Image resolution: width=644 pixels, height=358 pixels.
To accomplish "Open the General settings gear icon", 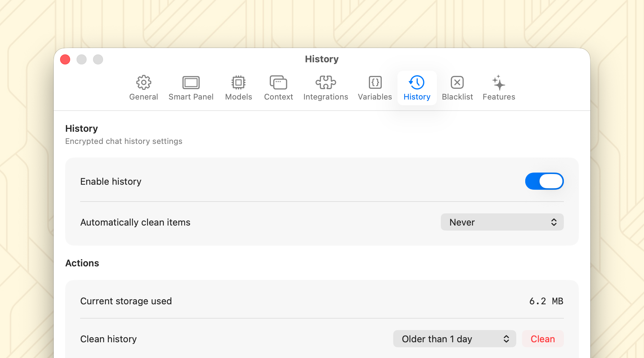I will (x=143, y=82).
